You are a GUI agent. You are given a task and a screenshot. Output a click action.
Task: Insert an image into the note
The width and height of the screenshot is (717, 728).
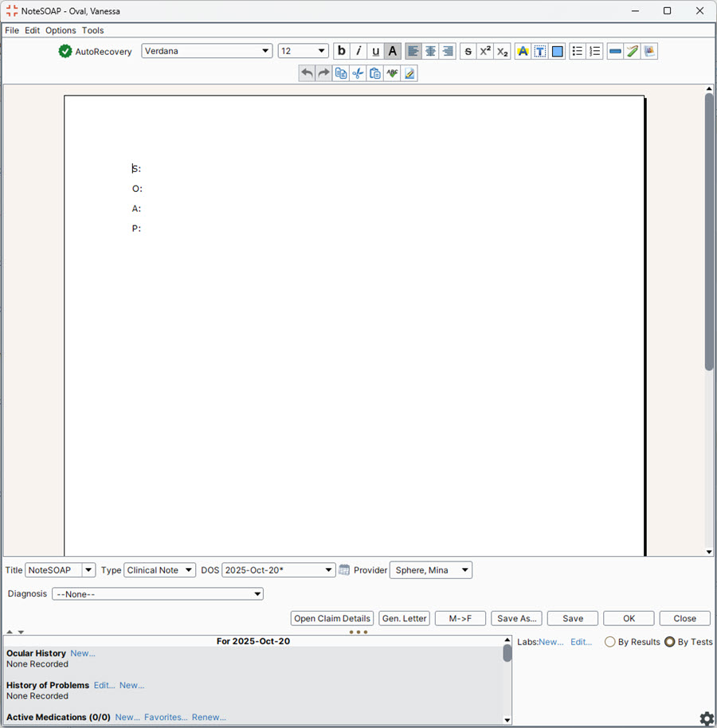649,51
